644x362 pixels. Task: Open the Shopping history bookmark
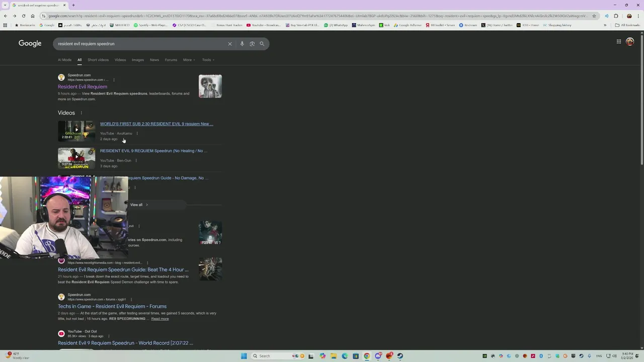[557, 25]
